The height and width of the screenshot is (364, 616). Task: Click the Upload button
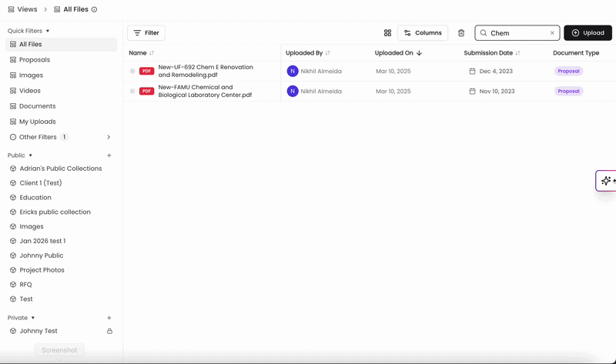(x=588, y=33)
